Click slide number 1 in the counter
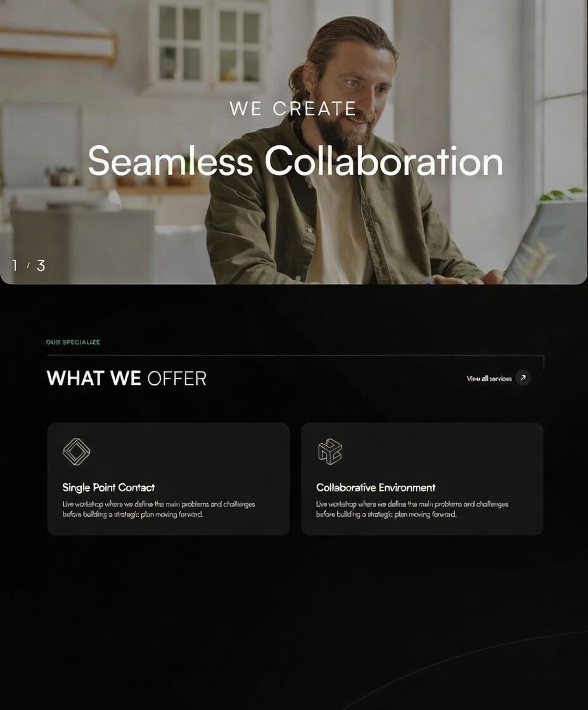Image resolution: width=588 pixels, height=710 pixels. (15, 266)
